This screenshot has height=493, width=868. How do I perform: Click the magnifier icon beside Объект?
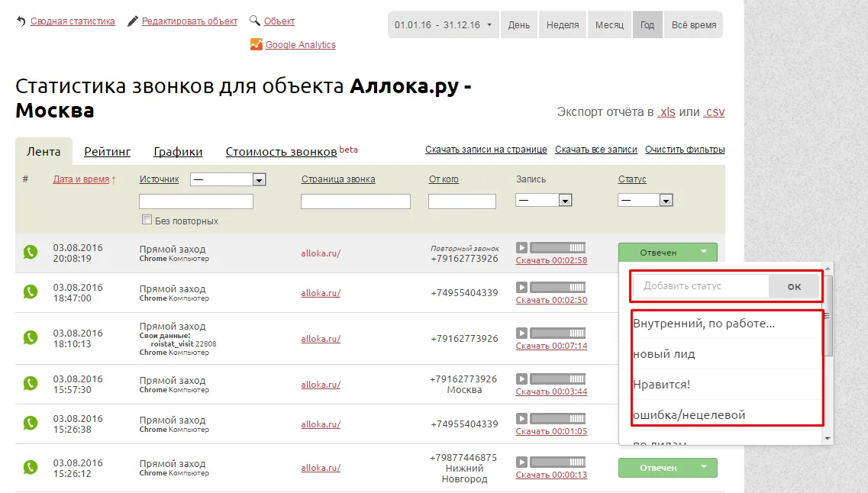pyautogui.click(x=255, y=21)
